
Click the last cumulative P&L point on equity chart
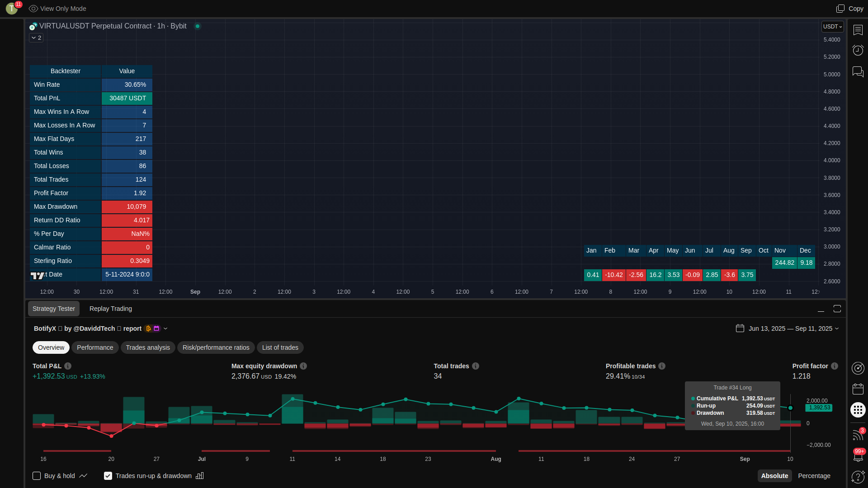pos(790,408)
